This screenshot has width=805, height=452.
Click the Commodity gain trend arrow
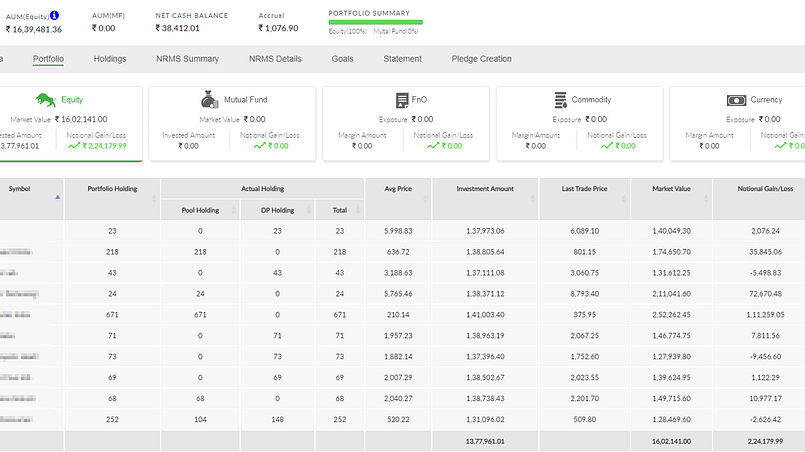607,146
